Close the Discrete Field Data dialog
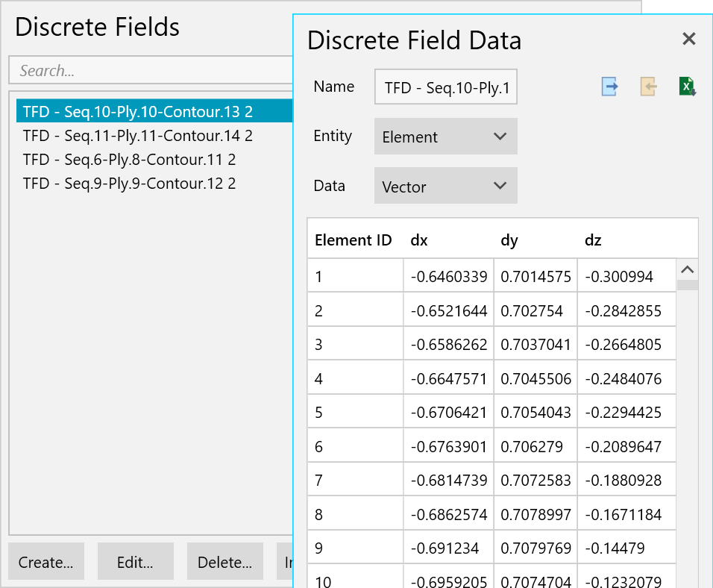The width and height of the screenshot is (713, 588). pos(689,39)
